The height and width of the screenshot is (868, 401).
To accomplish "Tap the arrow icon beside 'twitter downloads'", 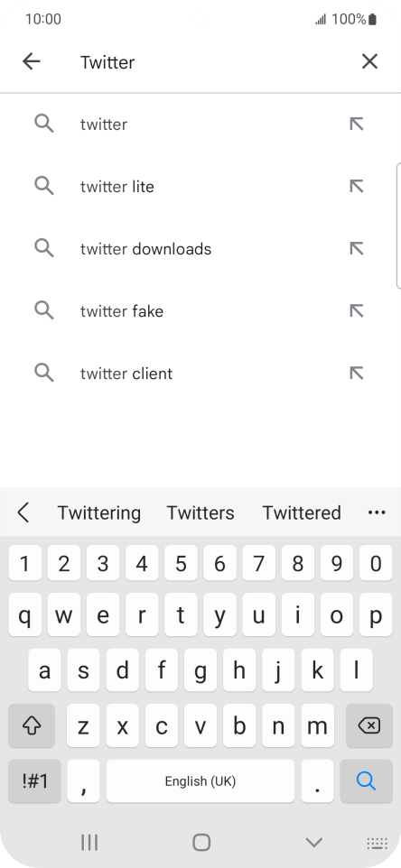I will point(356,248).
